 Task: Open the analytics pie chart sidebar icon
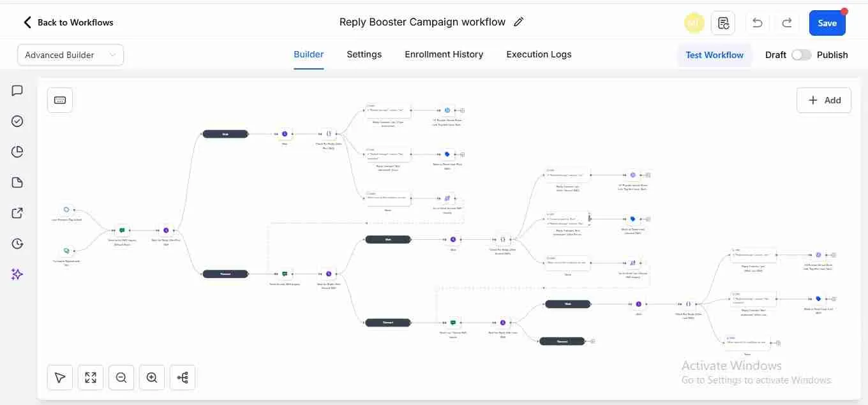(x=17, y=151)
